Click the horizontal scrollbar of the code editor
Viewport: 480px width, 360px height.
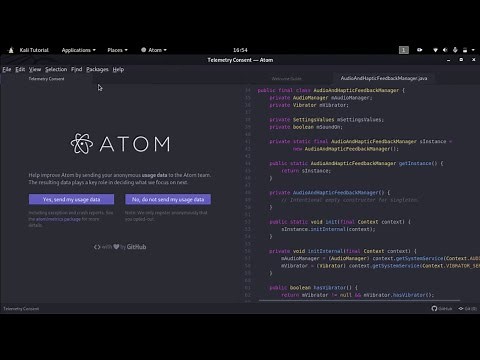point(359,300)
